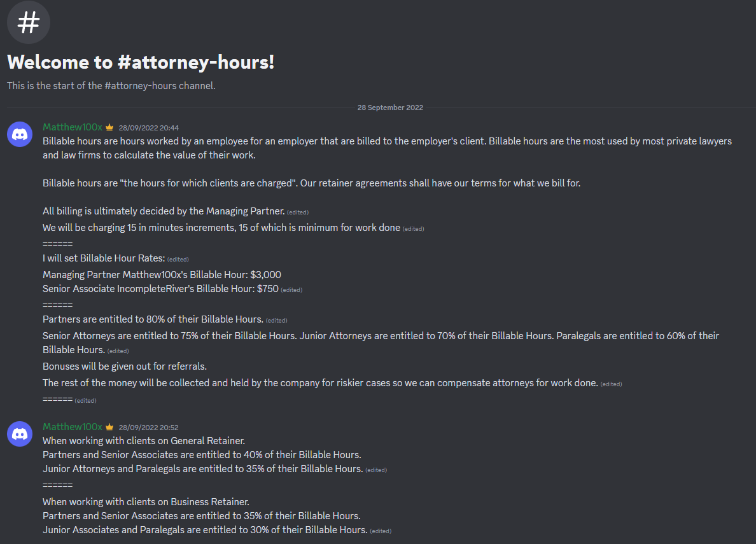Screen dimensions: 756x544
Task: Open the avatar on the 20:52 message
Action: click(20, 434)
